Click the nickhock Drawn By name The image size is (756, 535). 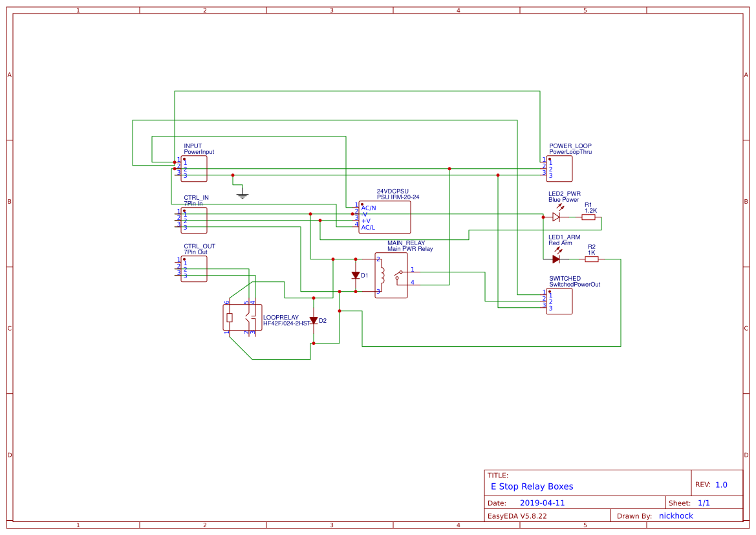[x=675, y=516]
